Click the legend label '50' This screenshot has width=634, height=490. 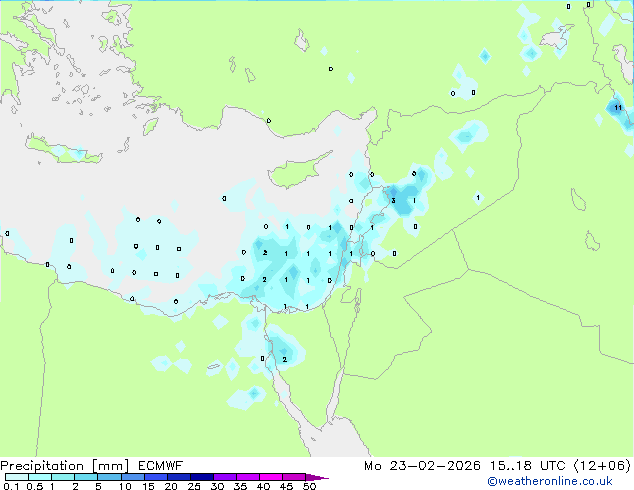coord(309,486)
